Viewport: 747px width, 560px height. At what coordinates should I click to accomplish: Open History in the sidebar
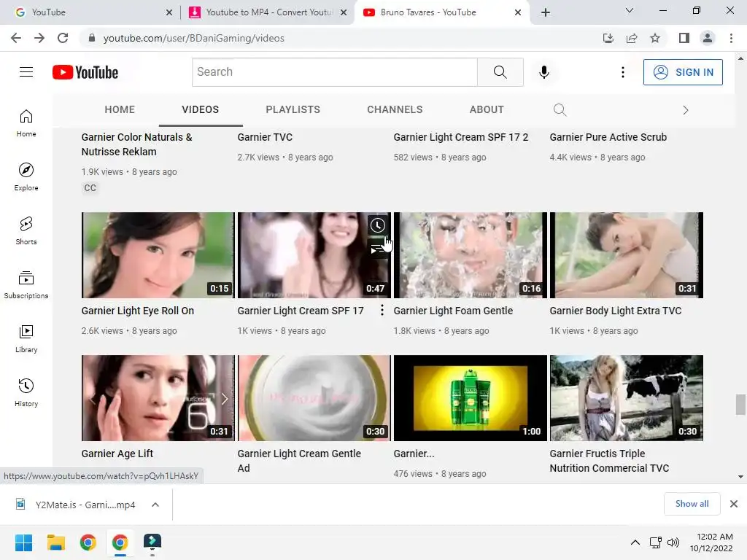click(x=26, y=392)
